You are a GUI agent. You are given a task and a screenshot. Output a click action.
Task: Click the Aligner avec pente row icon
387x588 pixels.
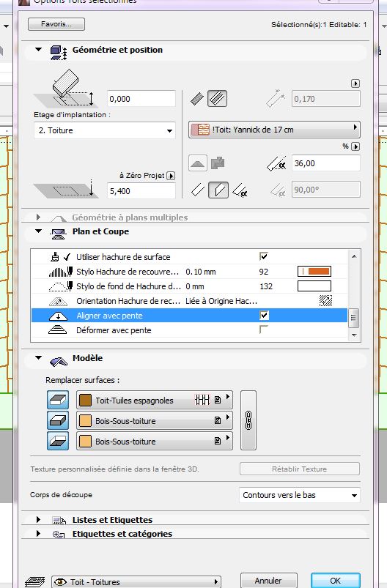tap(58, 316)
